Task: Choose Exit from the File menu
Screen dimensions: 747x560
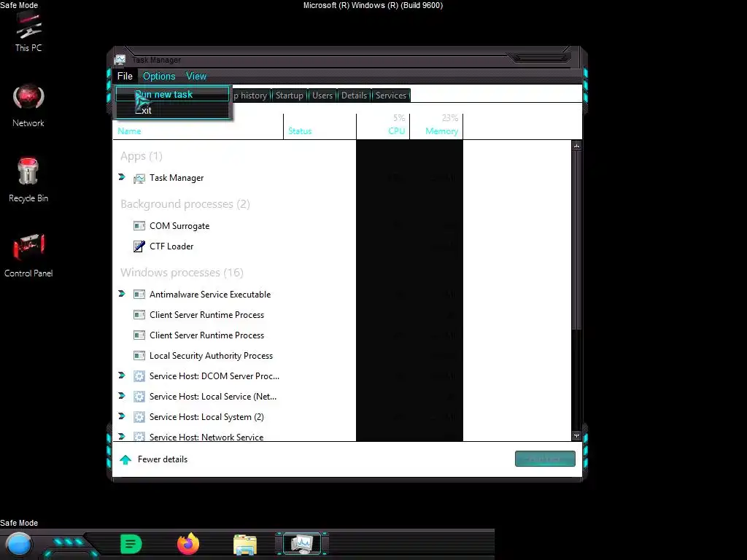Action: click(172, 111)
